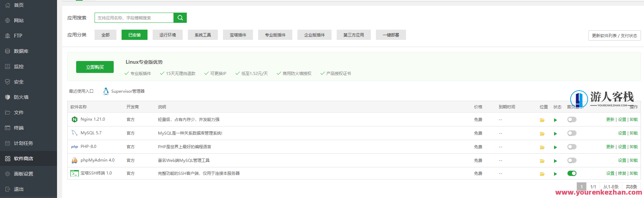Click pagination page 1 button

(582, 187)
